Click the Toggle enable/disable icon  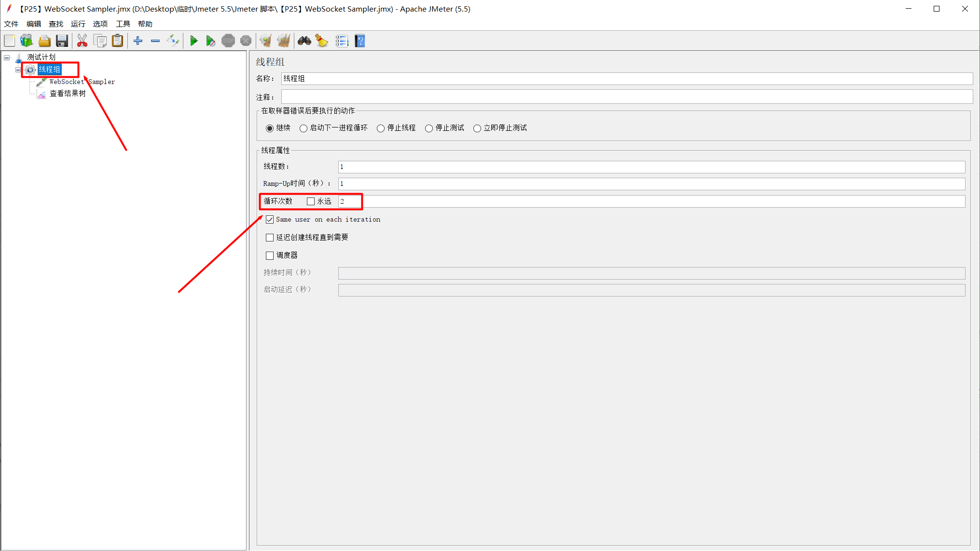173,41
